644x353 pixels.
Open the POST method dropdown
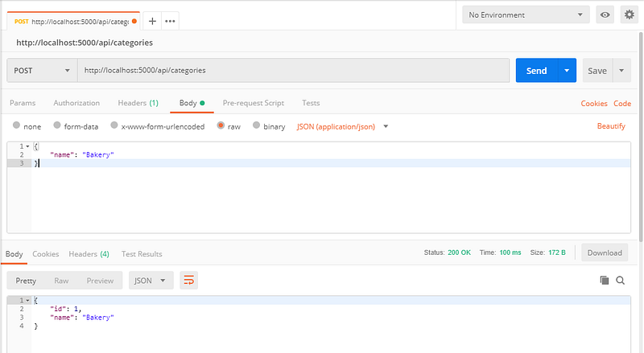pyautogui.click(x=42, y=71)
